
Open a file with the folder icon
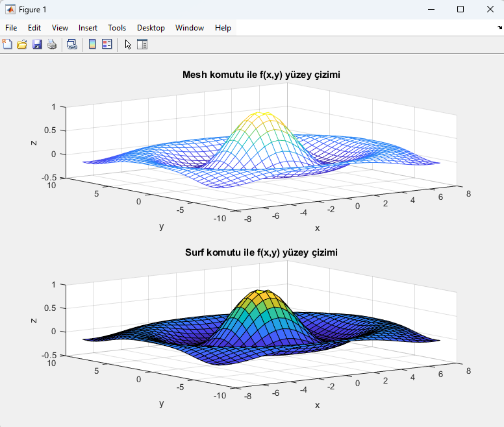[22, 44]
